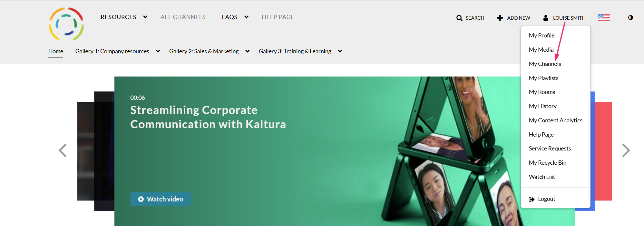Click the Watch video button

[x=161, y=199]
